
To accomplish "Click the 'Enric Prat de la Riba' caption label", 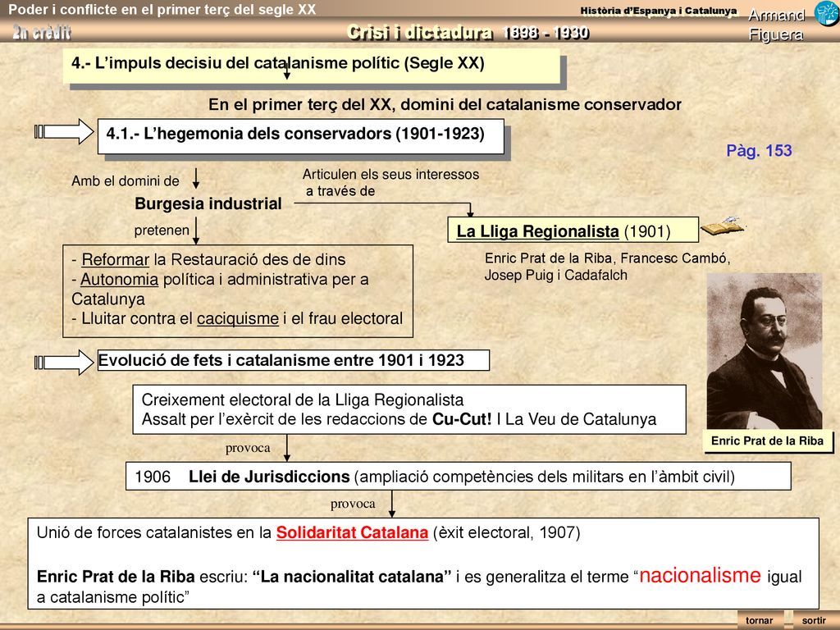I will [767, 441].
